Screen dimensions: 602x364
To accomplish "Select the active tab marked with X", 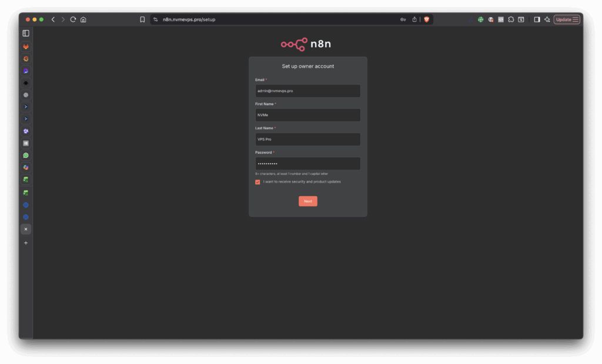I will (26, 229).
